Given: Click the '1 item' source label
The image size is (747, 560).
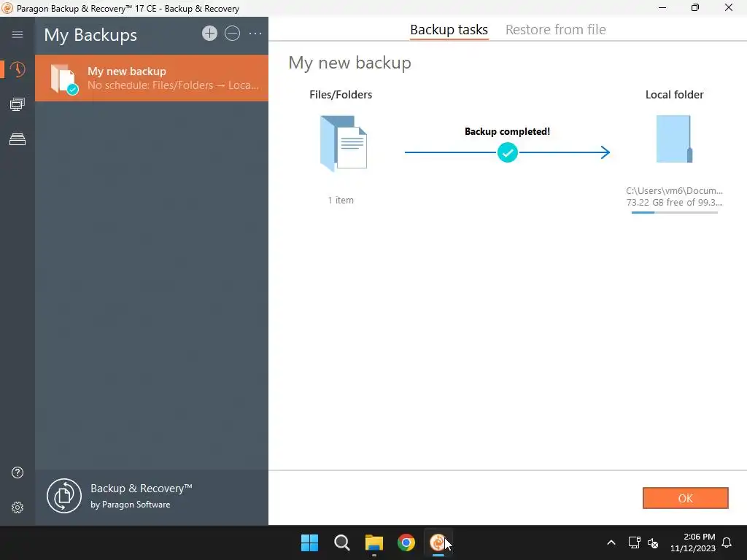Looking at the screenshot, I should click(341, 201).
